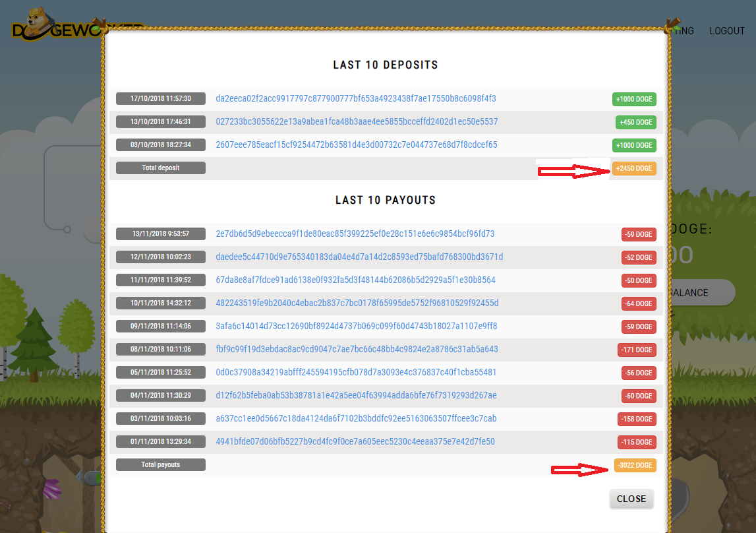Click the Total payouts label

pos(160,465)
